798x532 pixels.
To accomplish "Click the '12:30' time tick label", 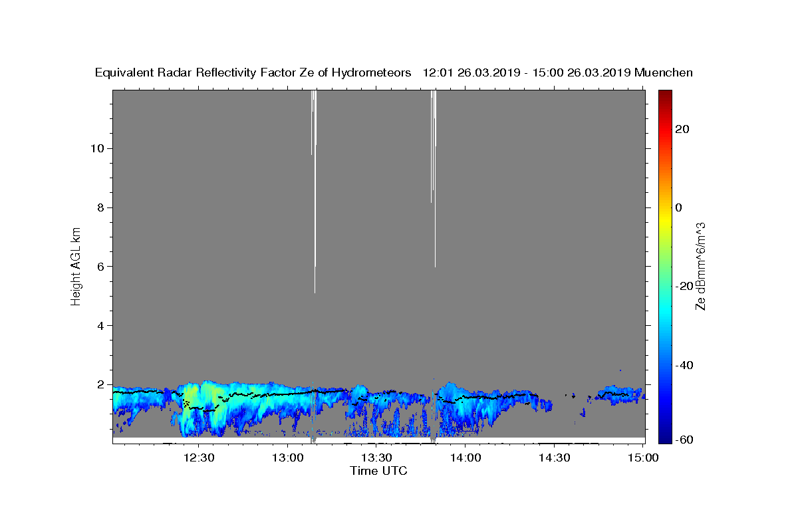I will point(198,458).
